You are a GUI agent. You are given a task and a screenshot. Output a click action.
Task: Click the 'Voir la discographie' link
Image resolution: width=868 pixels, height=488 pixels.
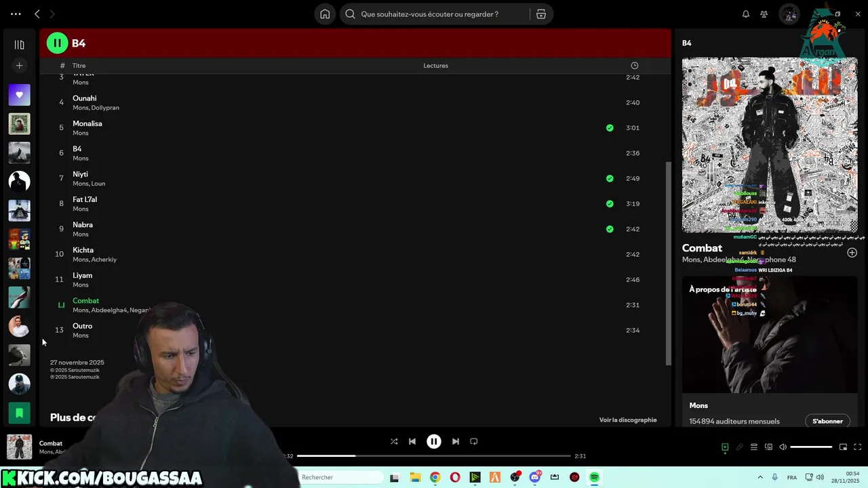628,420
